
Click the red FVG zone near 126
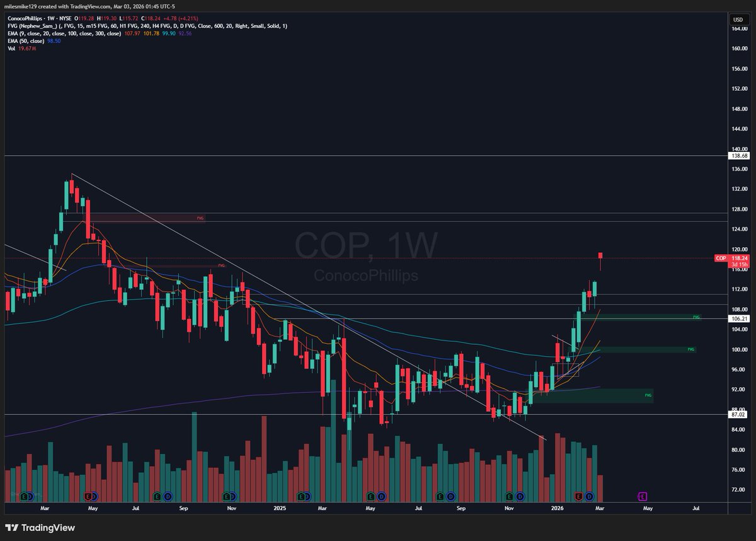146,218
